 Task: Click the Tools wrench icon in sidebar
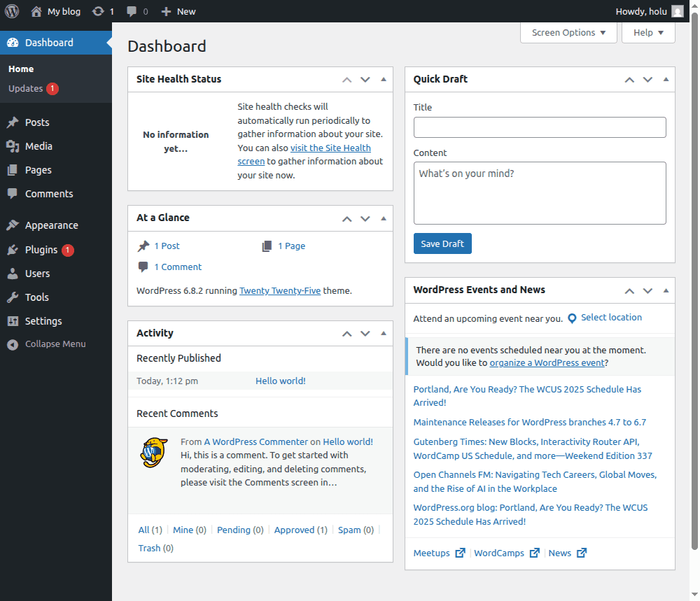(x=13, y=297)
